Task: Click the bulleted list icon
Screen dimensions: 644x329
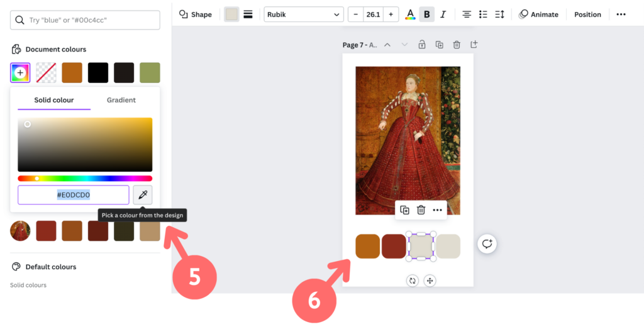Action: click(483, 14)
